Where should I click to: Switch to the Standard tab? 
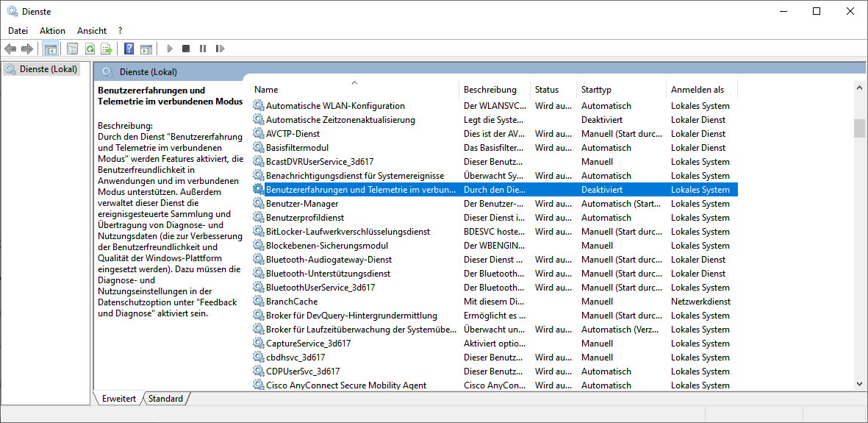coord(165,399)
